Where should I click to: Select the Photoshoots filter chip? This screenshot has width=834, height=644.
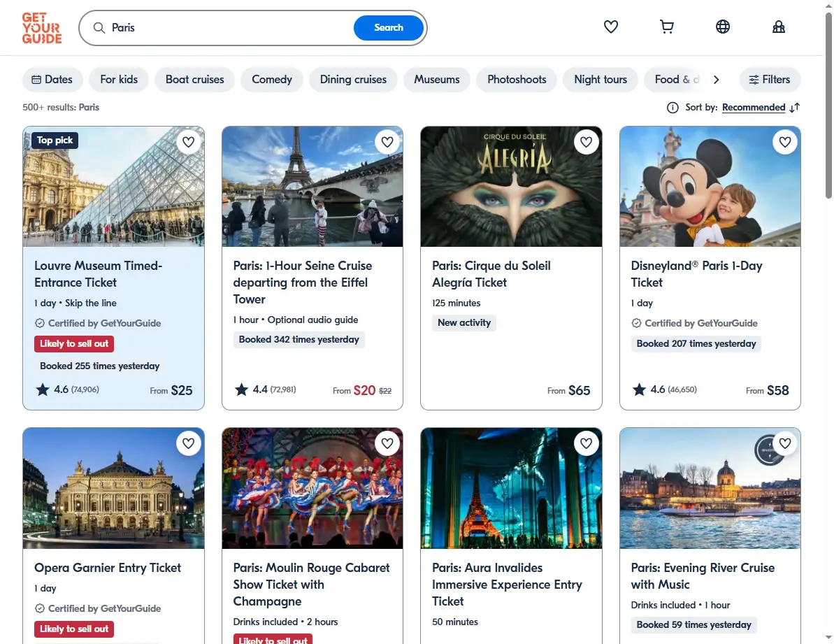[517, 79]
